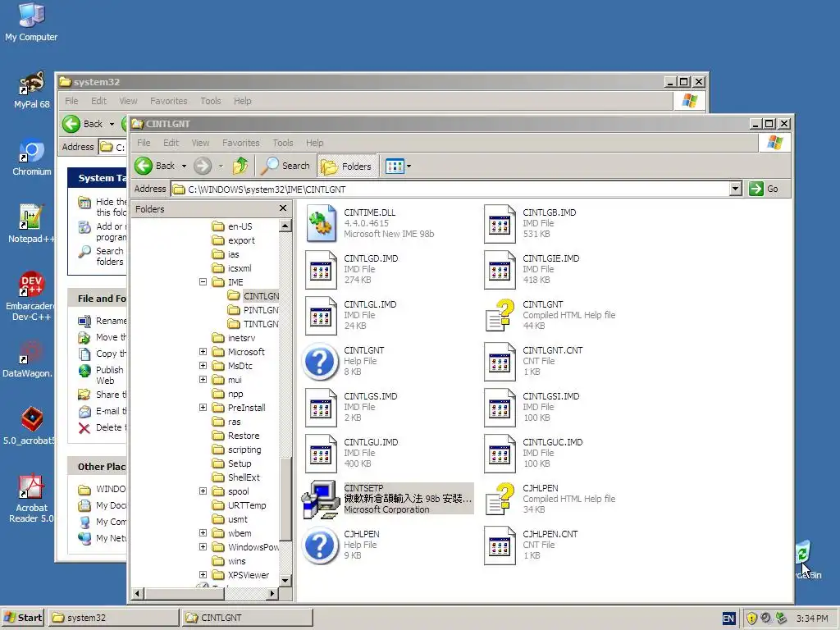Open the address bar dropdown arrow
This screenshot has height=630, width=840.
point(736,189)
